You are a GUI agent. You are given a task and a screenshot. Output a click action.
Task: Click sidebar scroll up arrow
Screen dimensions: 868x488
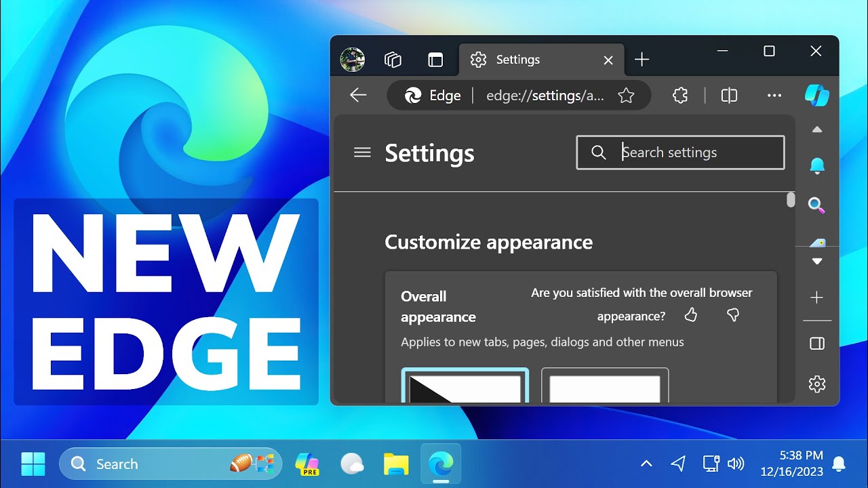click(817, 129)
